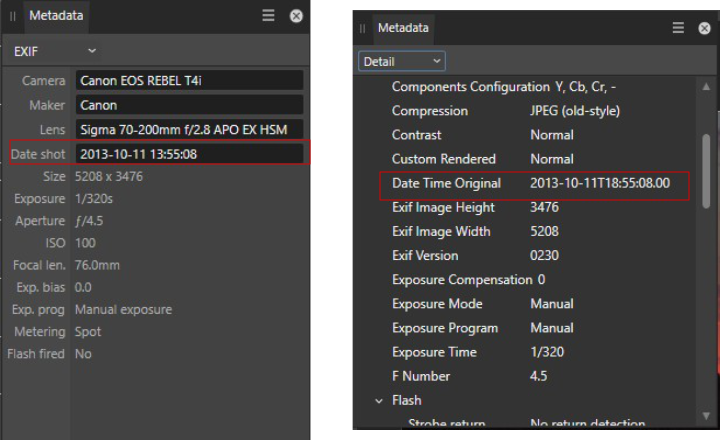
Task: Select the right Metadata tab
Action: (403, 28)
